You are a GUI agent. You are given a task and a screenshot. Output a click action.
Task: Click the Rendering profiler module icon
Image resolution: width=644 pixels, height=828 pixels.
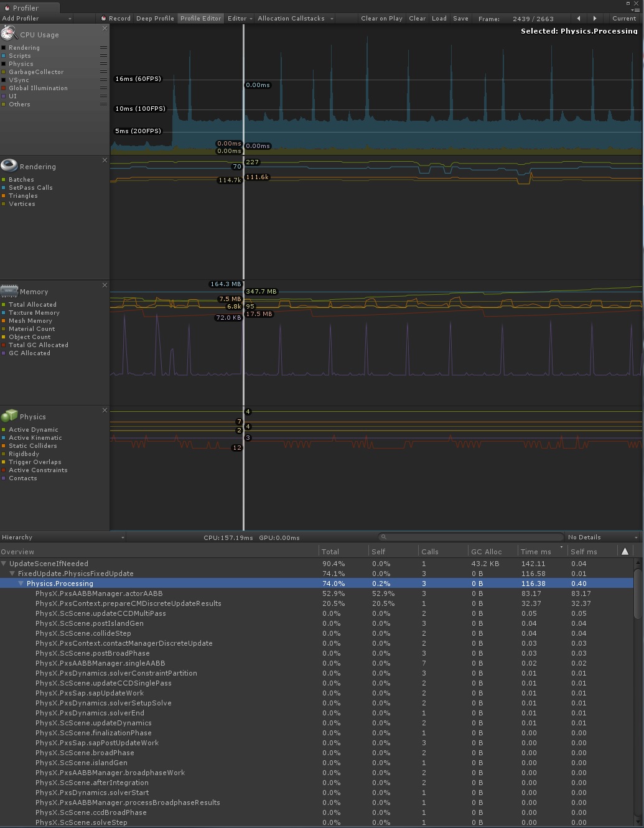pyautogui.click(x=9, y=165)
